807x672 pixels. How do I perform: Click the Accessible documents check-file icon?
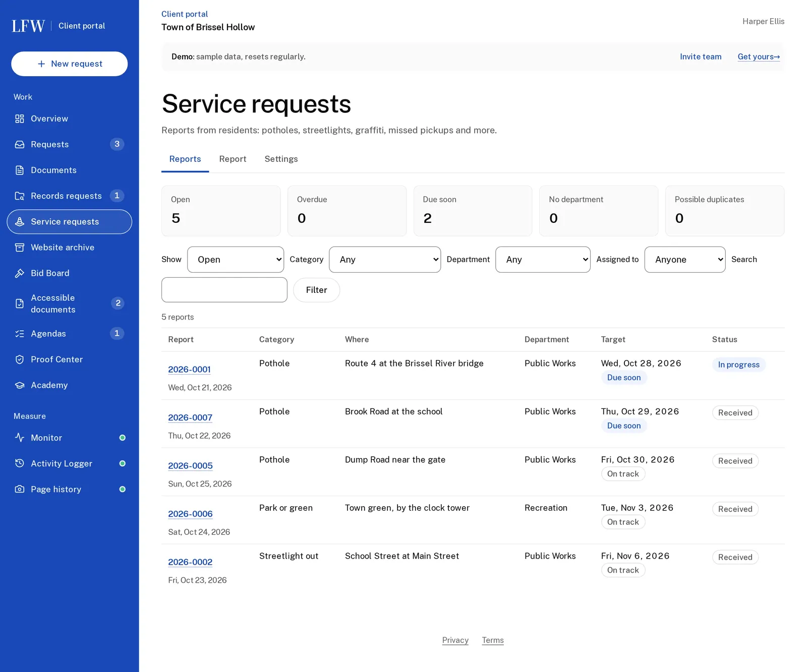coord(20,303)
